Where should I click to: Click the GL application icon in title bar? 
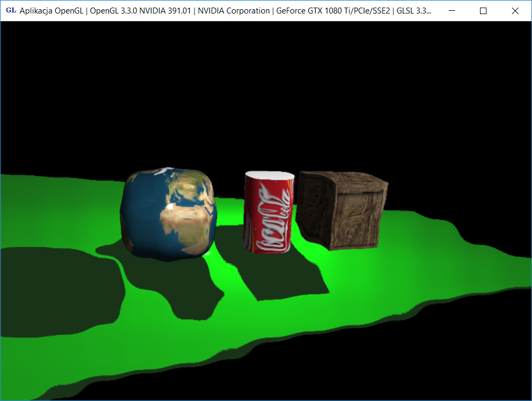click(10, 10)
